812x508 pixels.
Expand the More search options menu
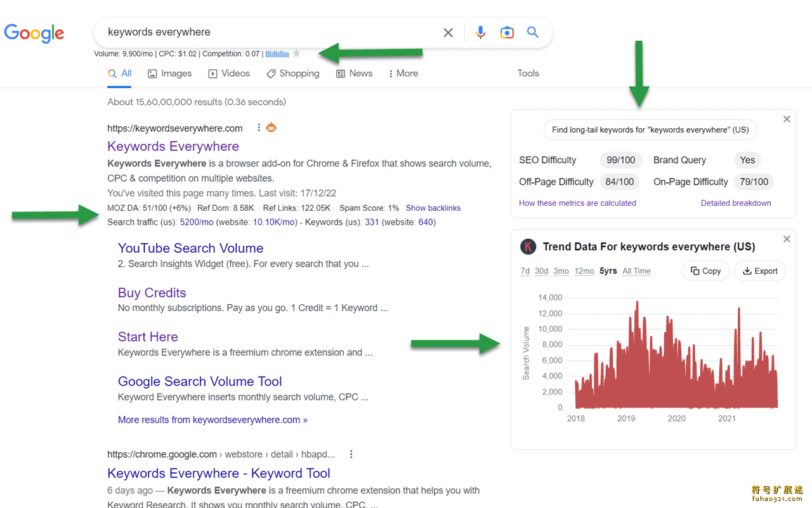[x=403, y=74]
